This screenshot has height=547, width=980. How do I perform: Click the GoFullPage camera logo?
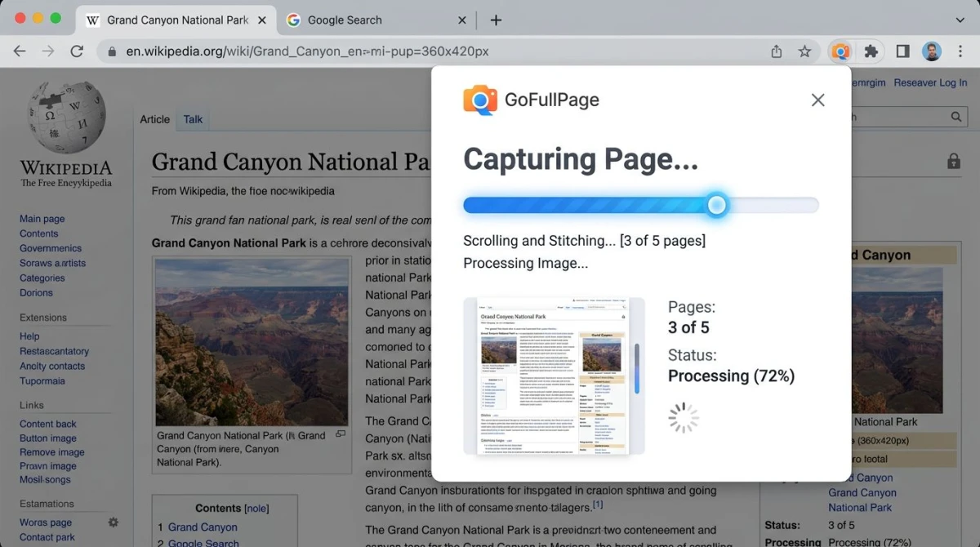coord(480,100)
